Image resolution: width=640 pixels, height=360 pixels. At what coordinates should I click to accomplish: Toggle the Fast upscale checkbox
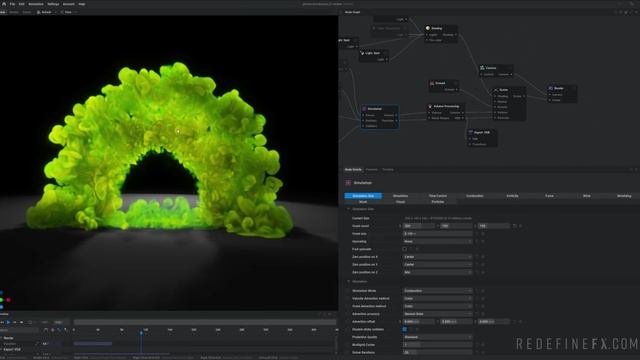click(404, 249)
